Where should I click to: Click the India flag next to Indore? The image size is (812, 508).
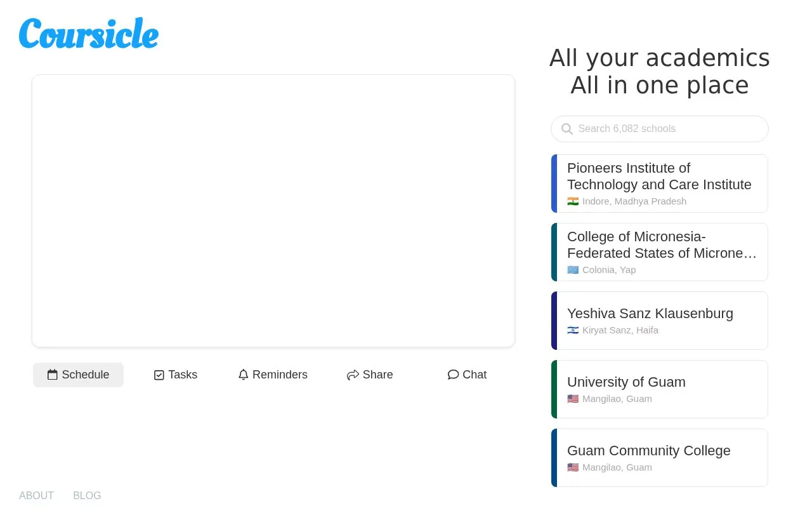point(573,201)
